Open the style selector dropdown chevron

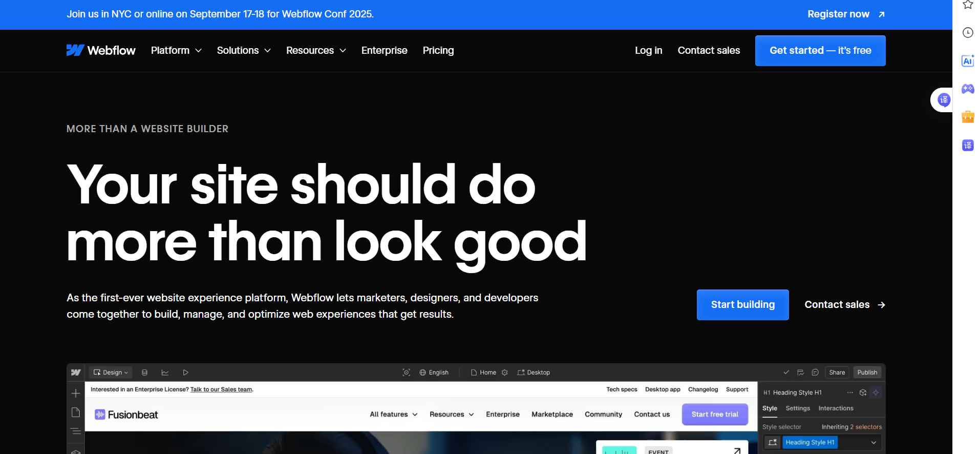(874, 442)
